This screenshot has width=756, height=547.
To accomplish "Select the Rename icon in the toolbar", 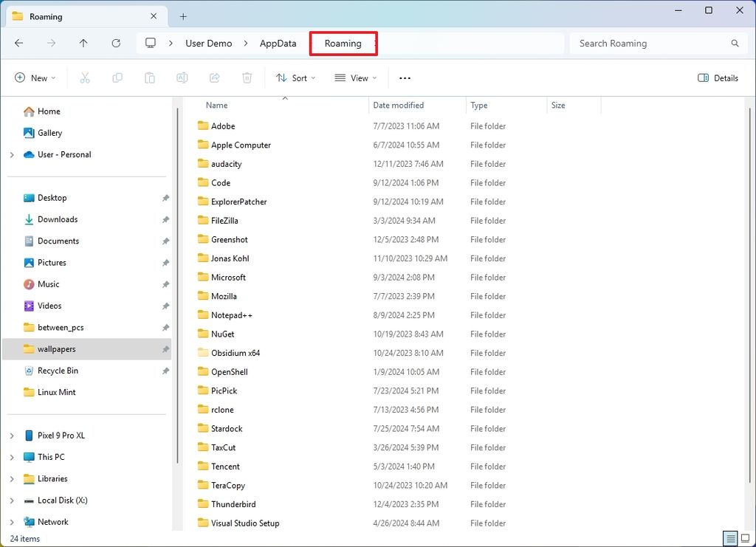I will 182,78.
